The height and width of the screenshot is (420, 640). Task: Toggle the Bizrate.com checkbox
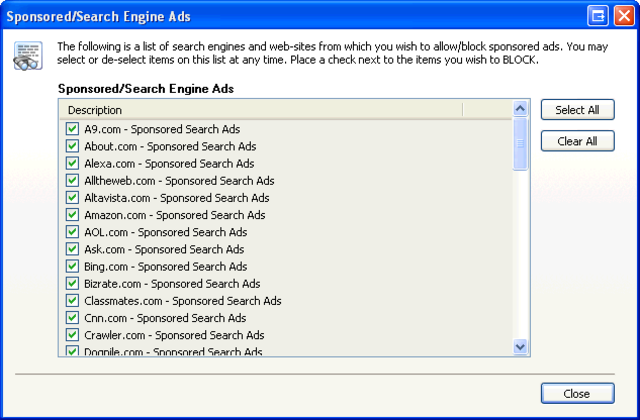(72, 283)
